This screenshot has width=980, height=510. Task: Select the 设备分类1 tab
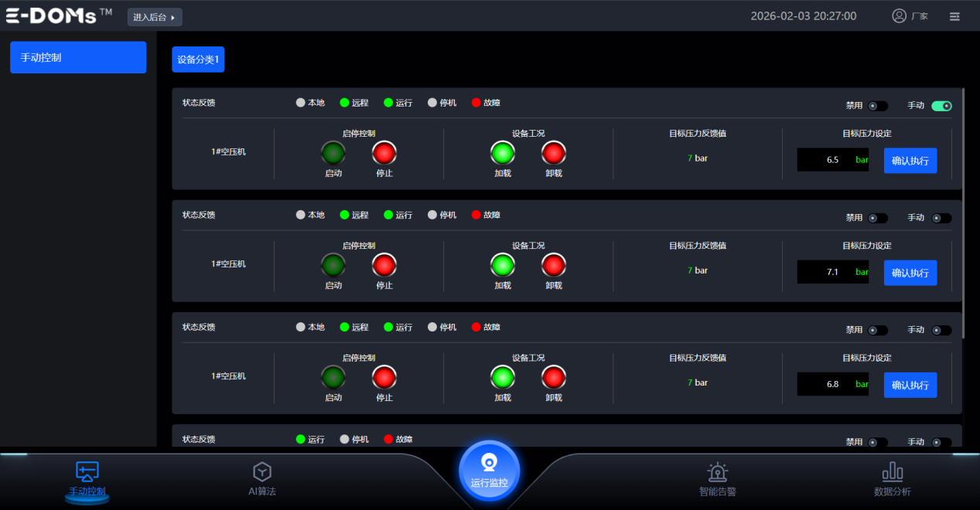(x=198, y=59)
